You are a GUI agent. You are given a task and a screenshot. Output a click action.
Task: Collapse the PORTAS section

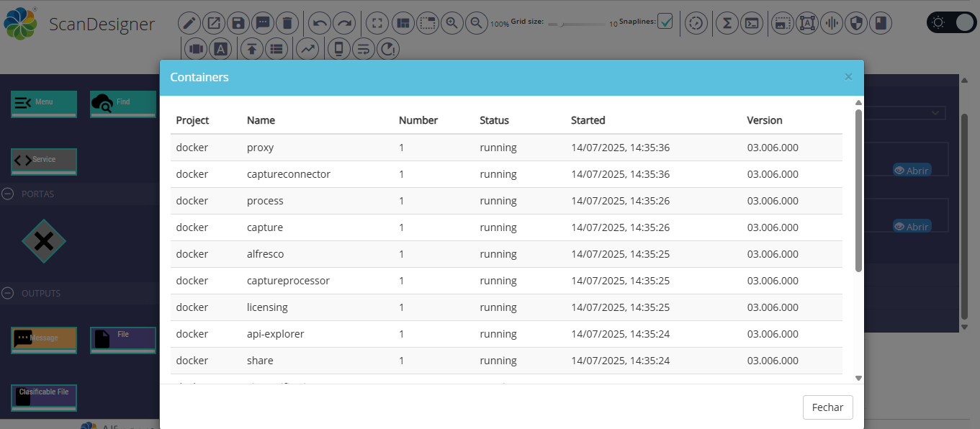tap(8, 194)
